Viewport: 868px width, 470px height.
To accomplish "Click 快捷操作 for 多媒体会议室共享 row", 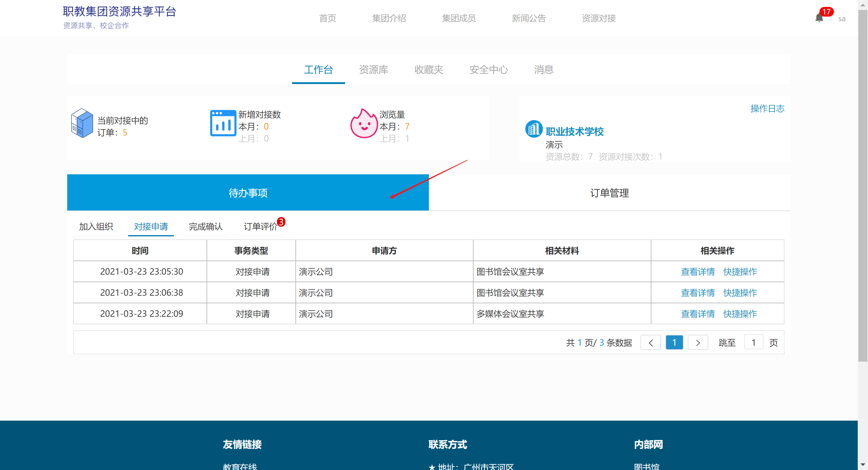I will [740, 314].
